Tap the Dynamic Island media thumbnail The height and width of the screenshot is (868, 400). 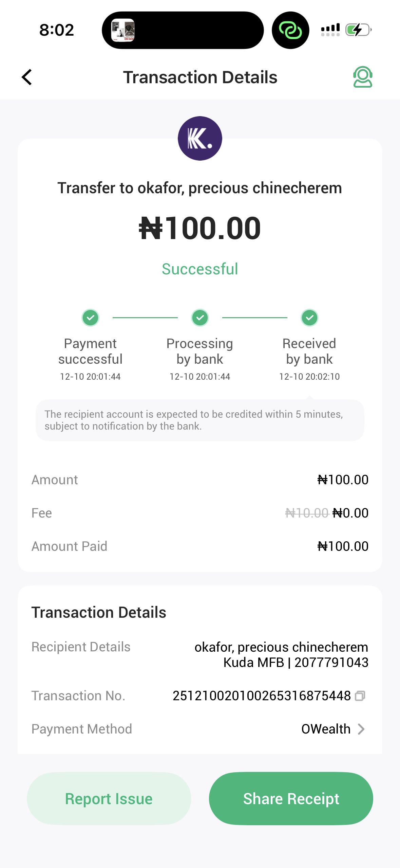(123, 30)
